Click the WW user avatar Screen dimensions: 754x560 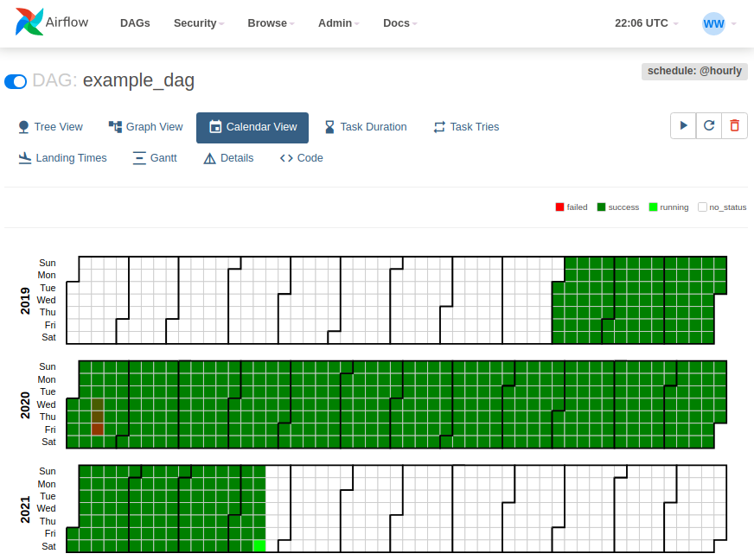[x=713, y=23]
